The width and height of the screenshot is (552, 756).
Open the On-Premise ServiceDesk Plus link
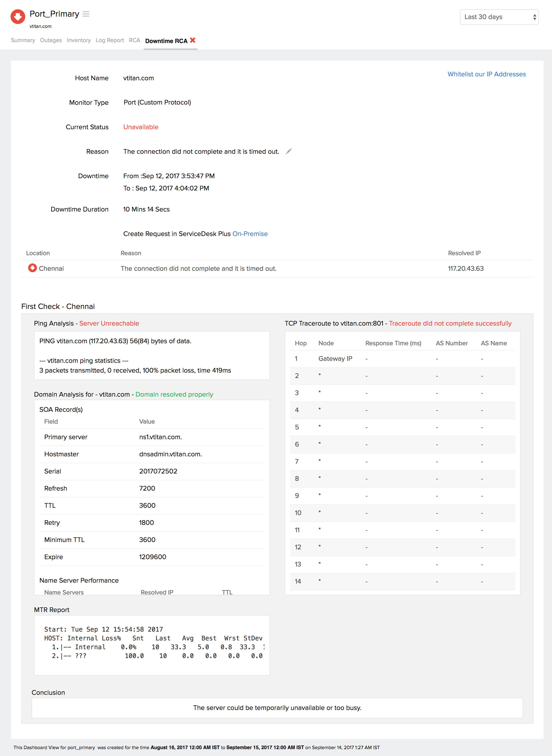coord(250,234)
